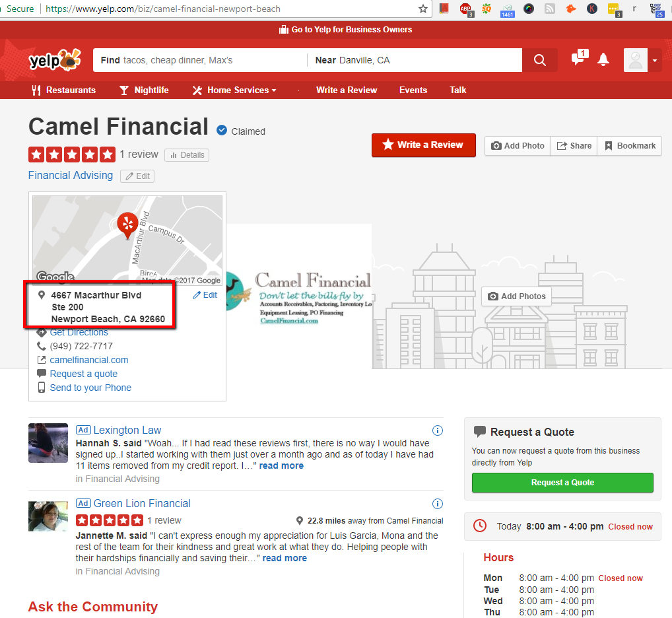Image resolution: width=672 pixels, height=618 pixels.
Task: Click Green Lion Financial ad info icon
Action: tap(438, 504)
